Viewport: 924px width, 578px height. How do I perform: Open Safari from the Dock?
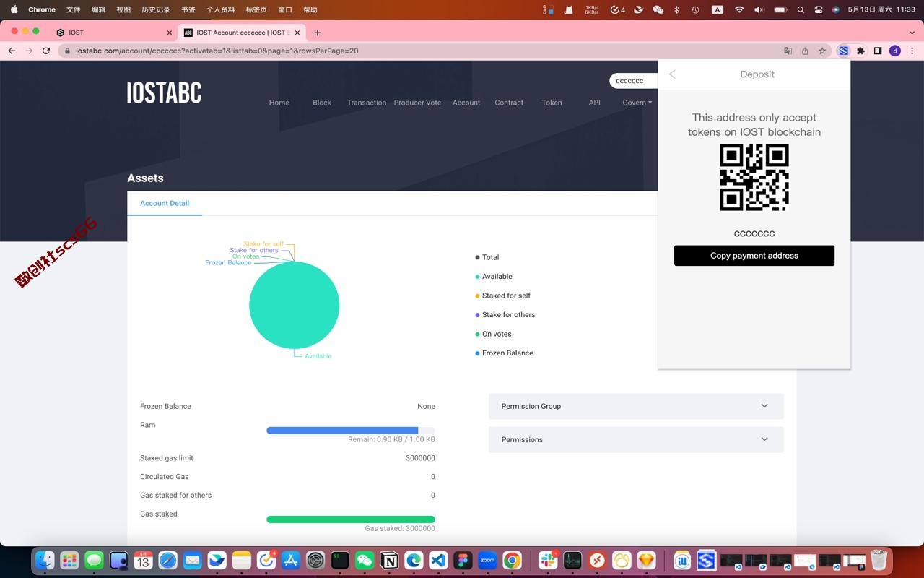click(167, 560)
